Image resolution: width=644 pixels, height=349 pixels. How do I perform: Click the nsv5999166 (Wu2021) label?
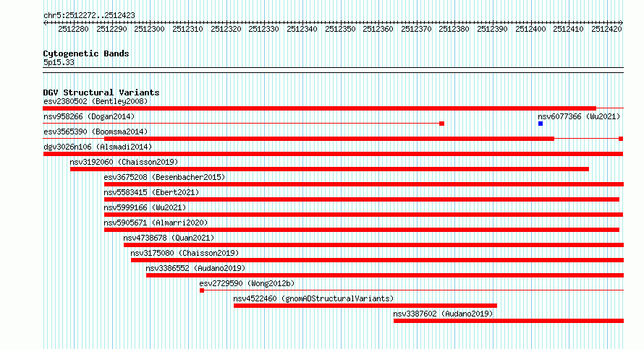[145, 207]
